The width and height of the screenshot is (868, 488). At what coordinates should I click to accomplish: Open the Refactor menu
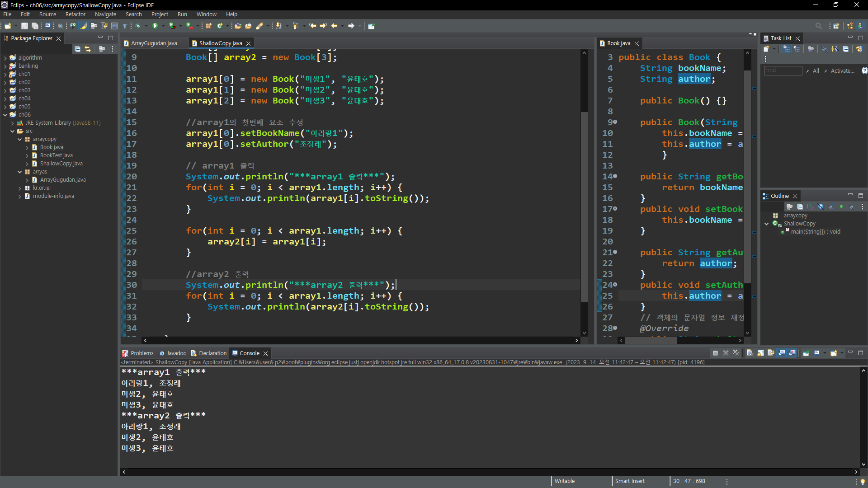(75, 14)
